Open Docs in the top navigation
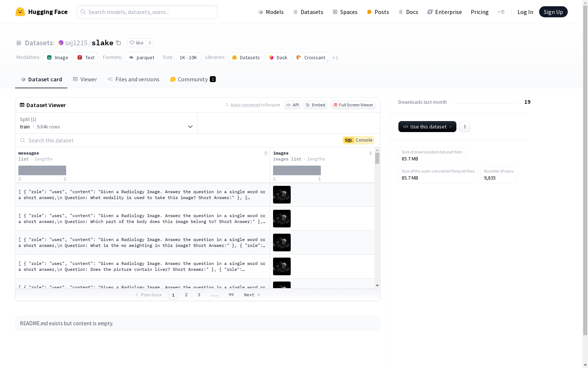Viewport: 588px width, 368px height. (x=408, y=12)
